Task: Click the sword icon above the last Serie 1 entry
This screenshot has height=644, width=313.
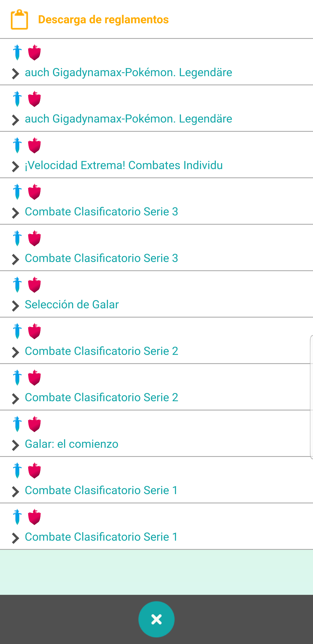Action: tap(17, 517)
